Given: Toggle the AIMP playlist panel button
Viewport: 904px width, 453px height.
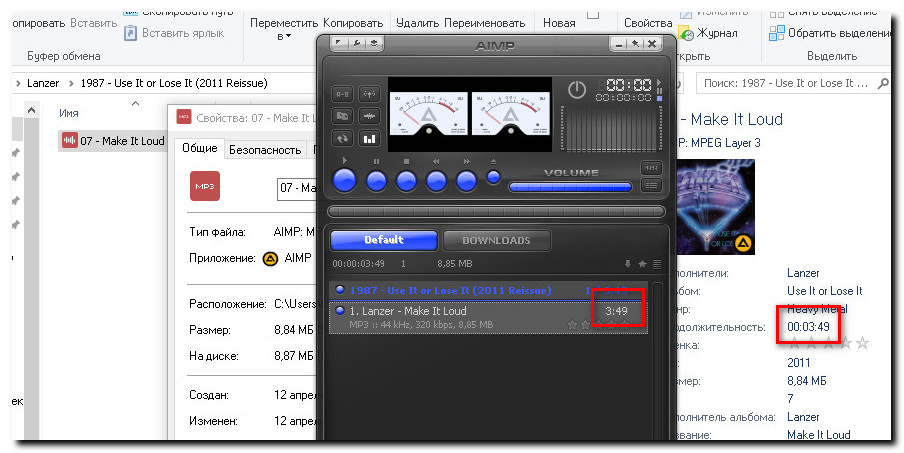Looking at the screenshot, I should click(x=651, y=186).
